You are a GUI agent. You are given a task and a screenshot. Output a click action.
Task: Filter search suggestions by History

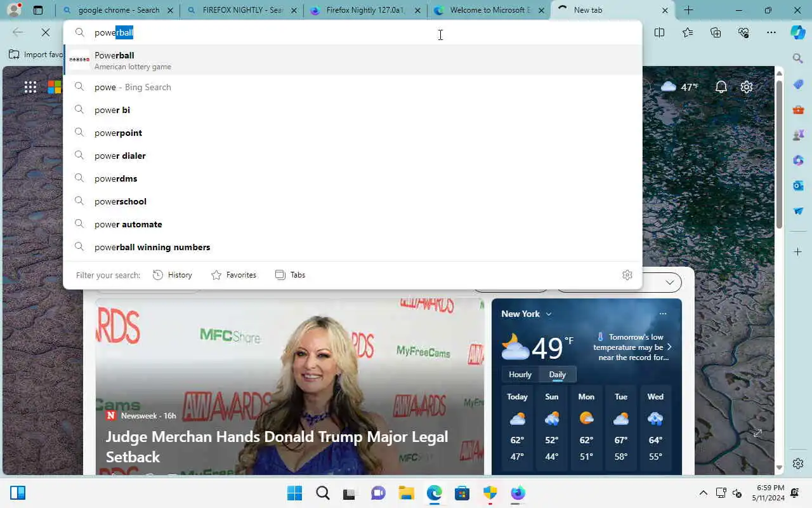tap(173, 275)
